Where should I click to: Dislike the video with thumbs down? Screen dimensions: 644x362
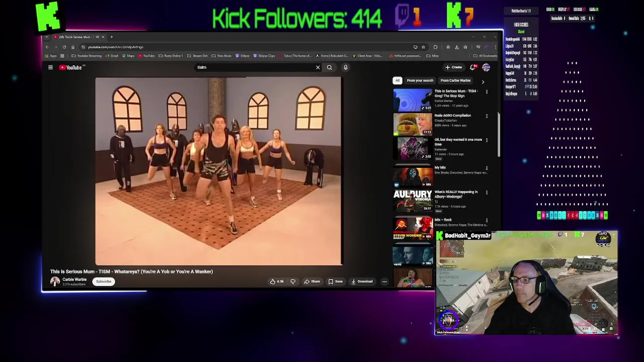click(x=293, y=282)
